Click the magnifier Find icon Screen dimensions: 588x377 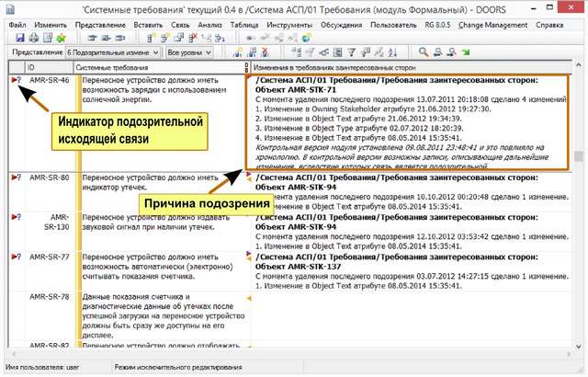424,52
